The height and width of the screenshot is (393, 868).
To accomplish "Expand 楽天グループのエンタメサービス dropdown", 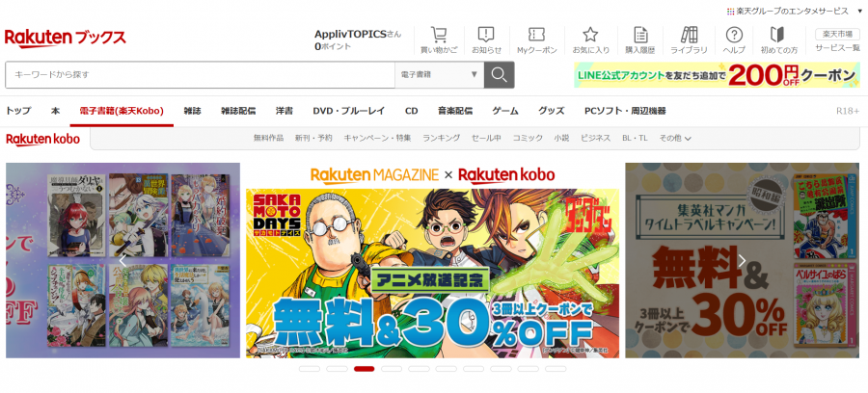I will point(795,11).
